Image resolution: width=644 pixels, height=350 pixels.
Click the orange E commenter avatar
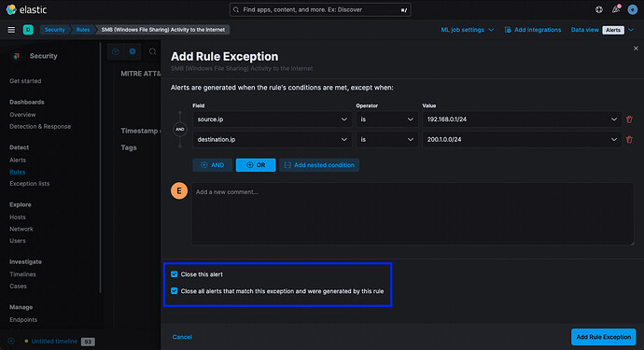pyautogui.click(x=179, y=190)
